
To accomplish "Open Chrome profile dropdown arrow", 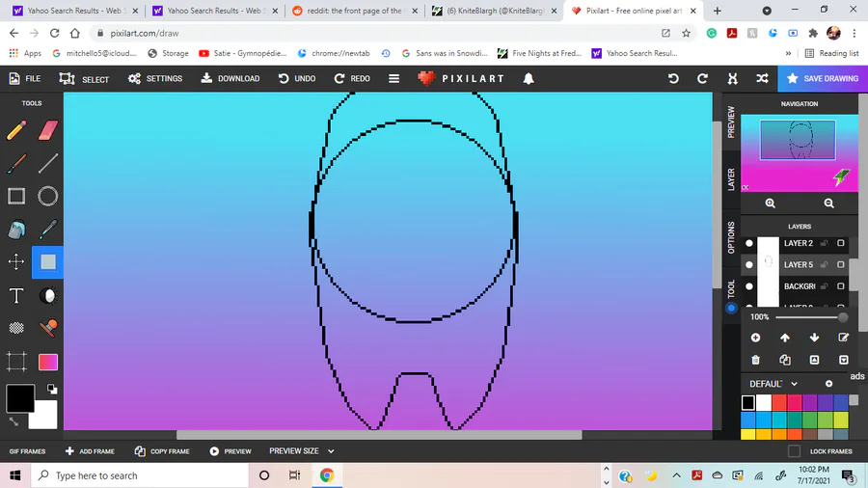I will [767, 11].
